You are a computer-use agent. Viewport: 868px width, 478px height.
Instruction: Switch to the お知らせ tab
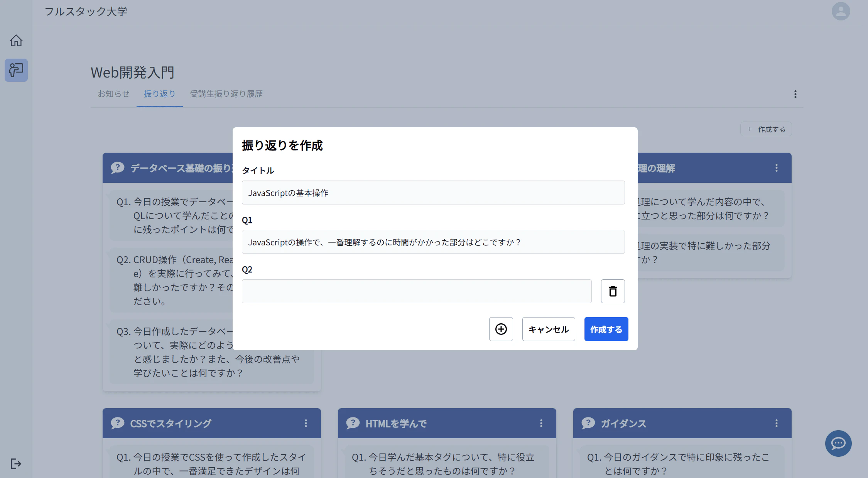coord(113,94)
